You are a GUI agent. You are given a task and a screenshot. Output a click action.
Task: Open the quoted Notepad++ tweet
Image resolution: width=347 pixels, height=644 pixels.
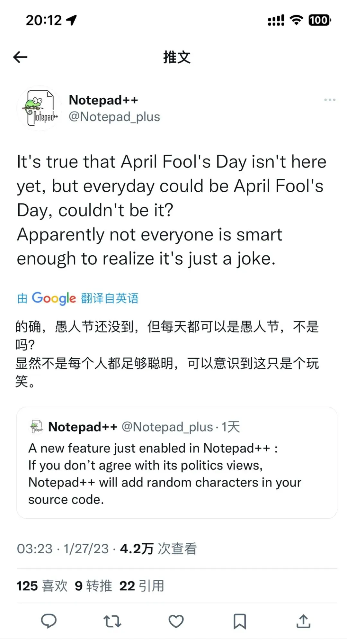tap(177, 473)
